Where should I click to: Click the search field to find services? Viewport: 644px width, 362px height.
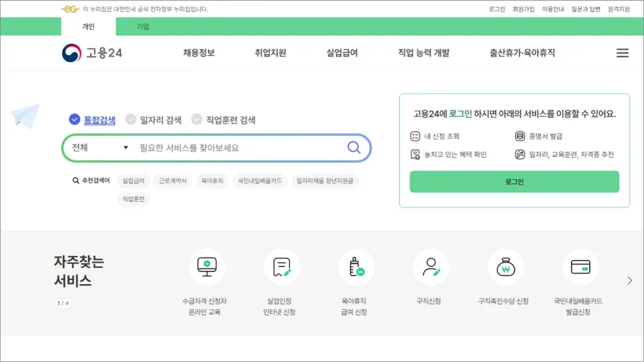point(239,148)
